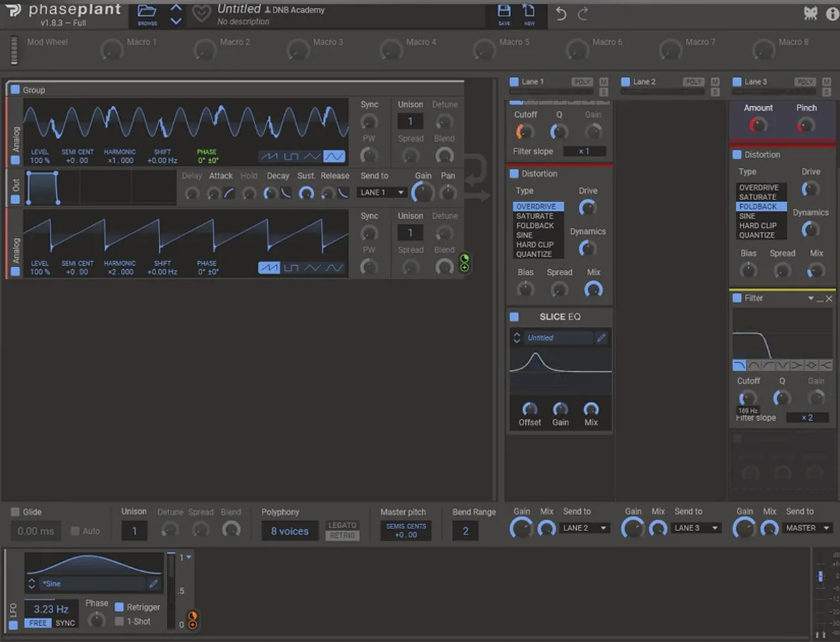840x642 pixels.
Task: Select triangle waveform on first Analog oscillator
Action: [x=312, y=156]
